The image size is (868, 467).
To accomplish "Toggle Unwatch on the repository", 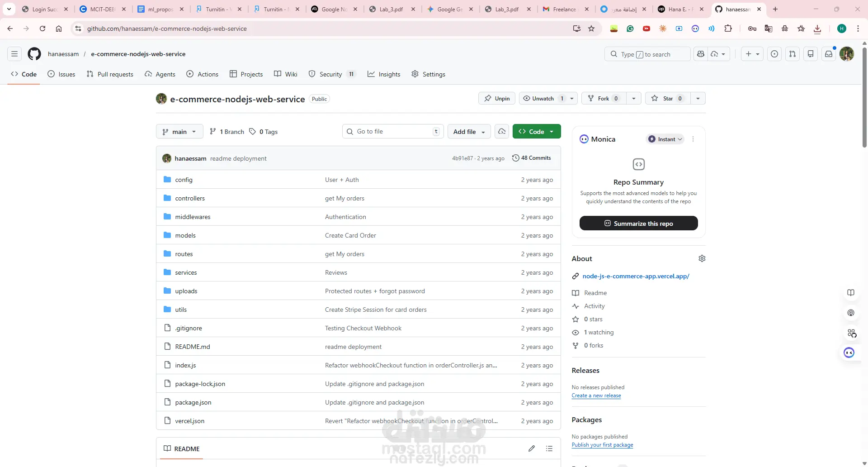I will pos(542,98).
